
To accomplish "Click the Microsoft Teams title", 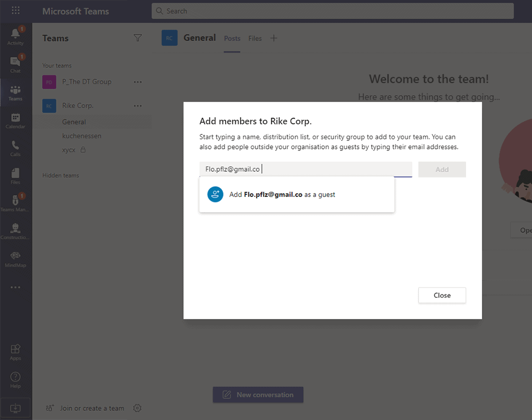I will [76, 11].
